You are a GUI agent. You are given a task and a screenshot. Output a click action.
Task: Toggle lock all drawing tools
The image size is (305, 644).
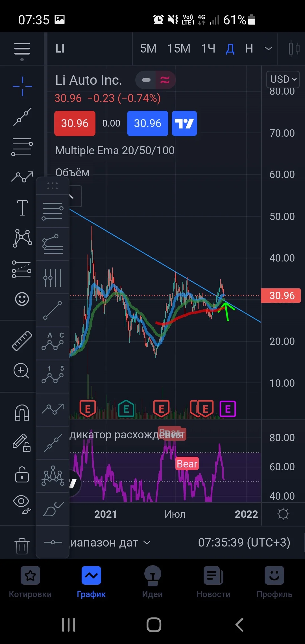22,474
